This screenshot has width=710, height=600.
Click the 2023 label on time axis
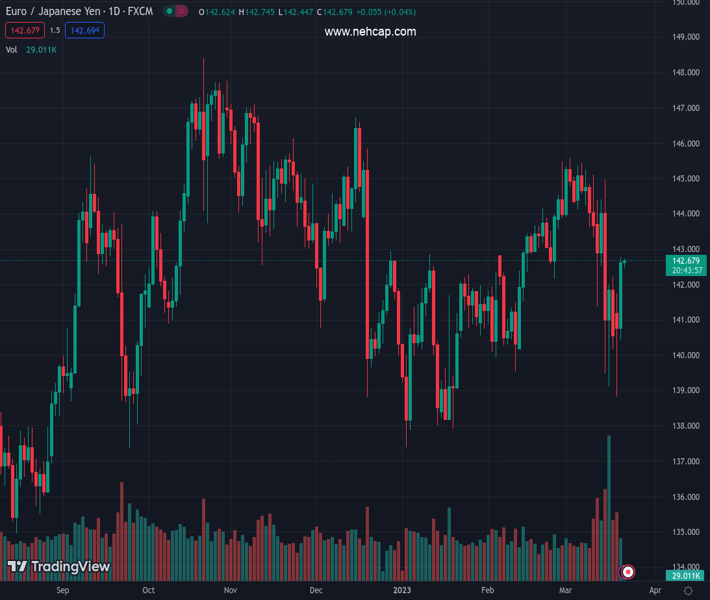(x=402, y=591)
